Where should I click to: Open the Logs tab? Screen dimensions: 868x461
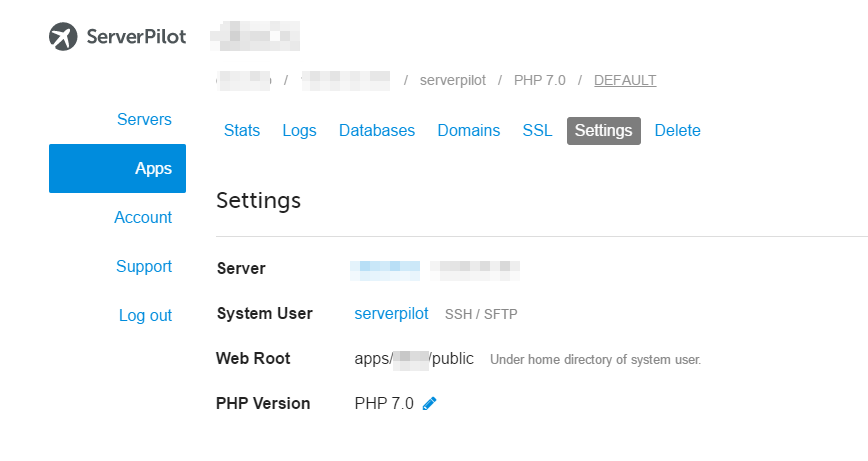299,131
